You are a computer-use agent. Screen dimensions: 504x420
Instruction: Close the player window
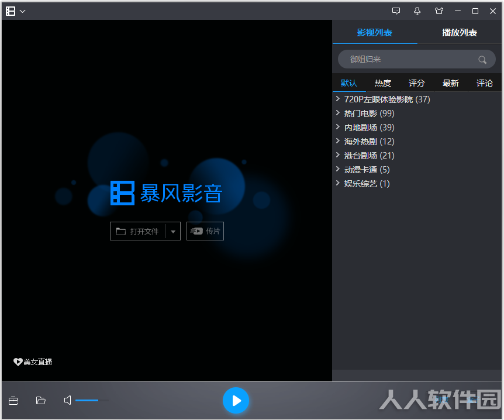coord(493,11)
